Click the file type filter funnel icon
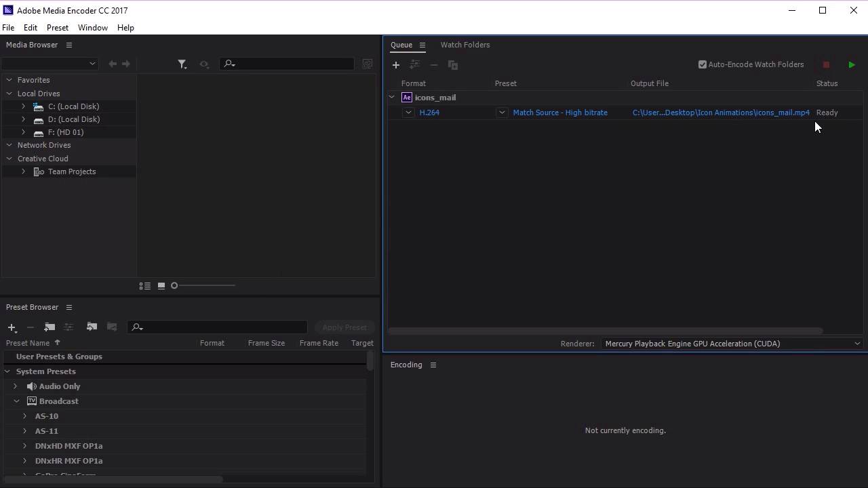This screenshot has width=868, height=488. (x=182, y=64)
